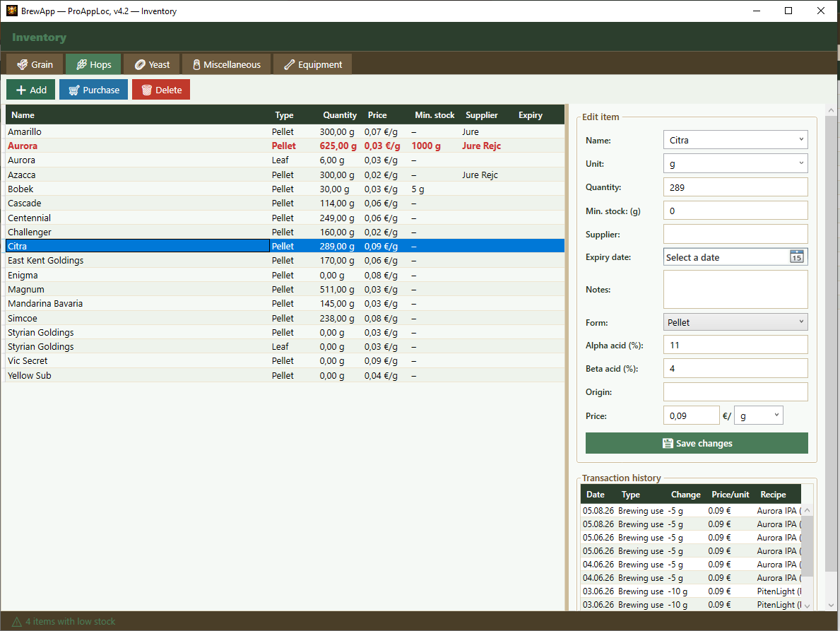This screenshot has width=840, height=631.
Task: Select the Cascade hop row
Action: pos(285,203)
